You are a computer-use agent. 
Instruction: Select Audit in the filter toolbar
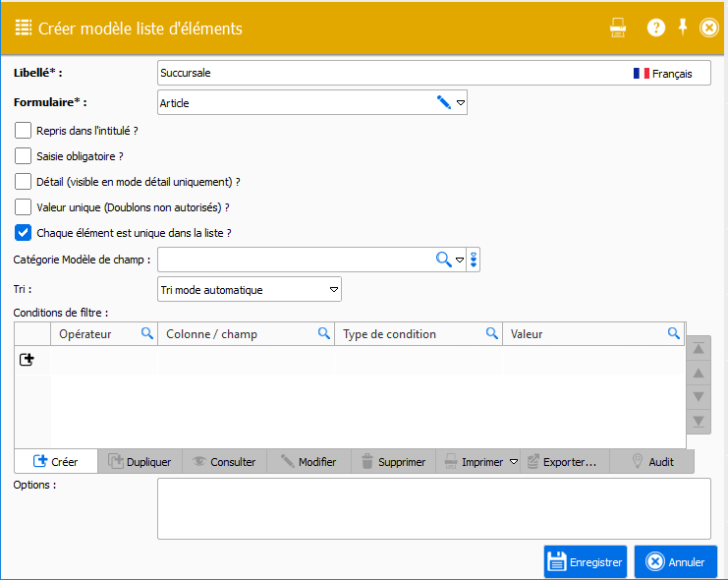tap(651, 462)
